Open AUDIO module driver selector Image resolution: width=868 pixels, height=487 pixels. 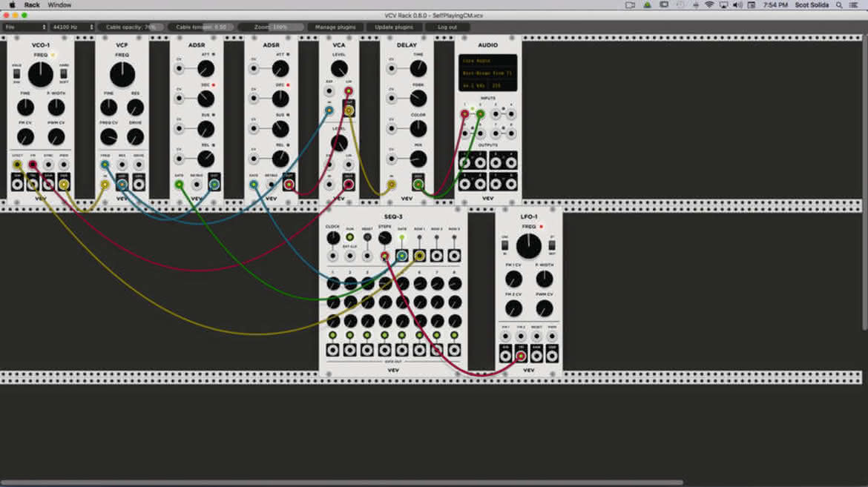click(x=487, y=61)
